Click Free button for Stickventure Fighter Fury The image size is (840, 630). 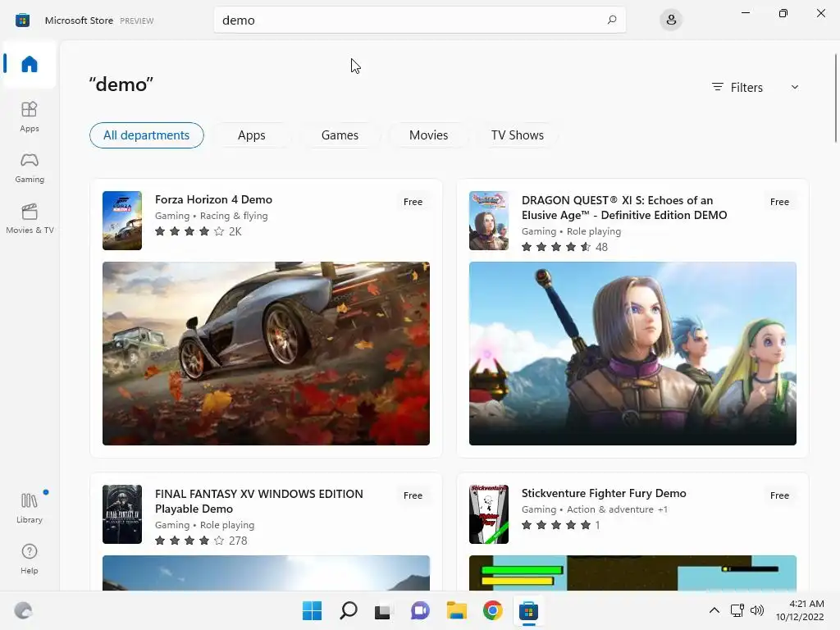779,495
